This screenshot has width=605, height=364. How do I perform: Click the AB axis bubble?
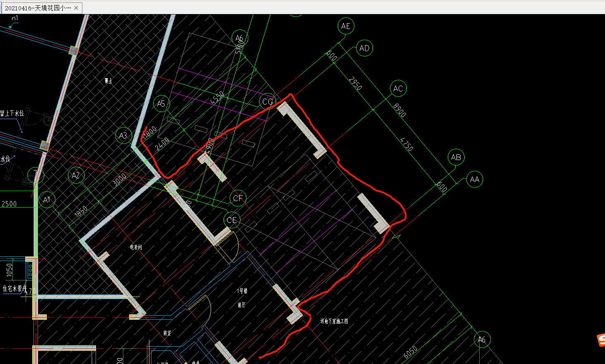456,157
